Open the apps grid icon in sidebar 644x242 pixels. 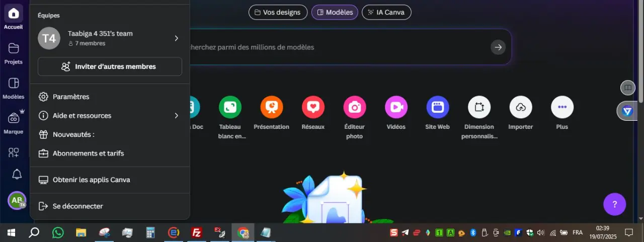click(14, 152)
